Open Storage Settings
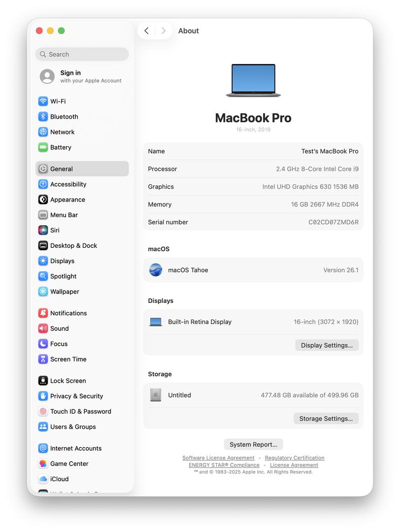Image resolution: width=400 pixels, height=532 pixels. pyautogui.click(x=326, y=418)
